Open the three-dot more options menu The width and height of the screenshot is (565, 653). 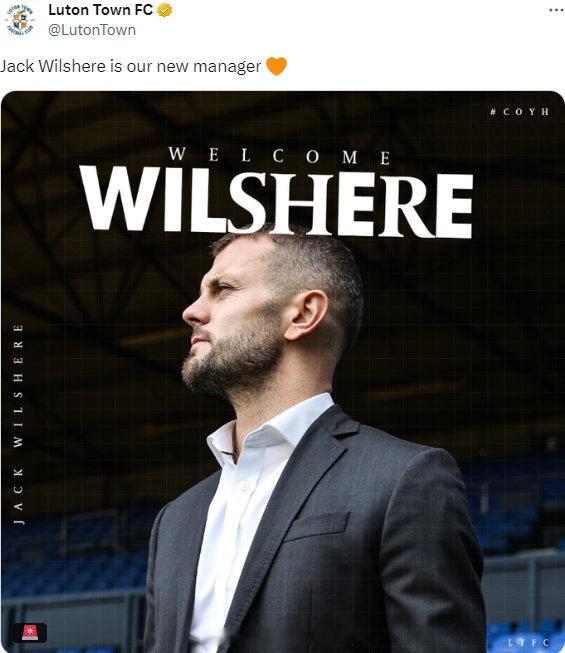pyautogui.click(x=556, y=10)
